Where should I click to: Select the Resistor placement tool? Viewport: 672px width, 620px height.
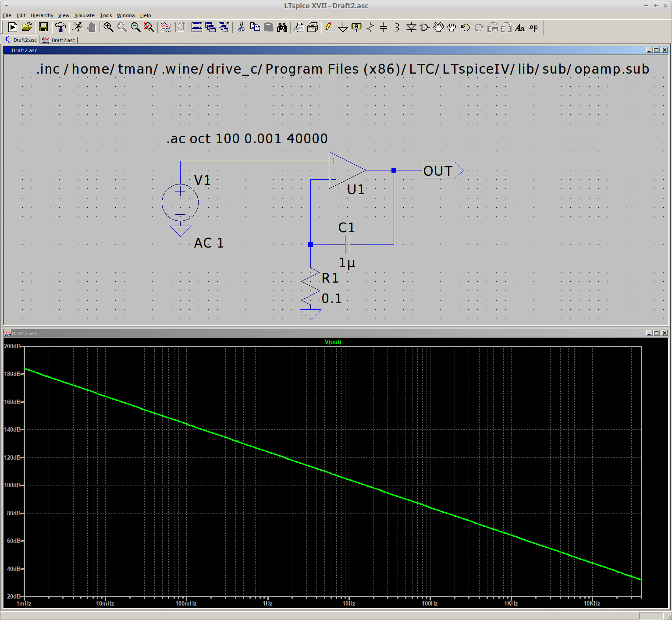coord(370,27)
